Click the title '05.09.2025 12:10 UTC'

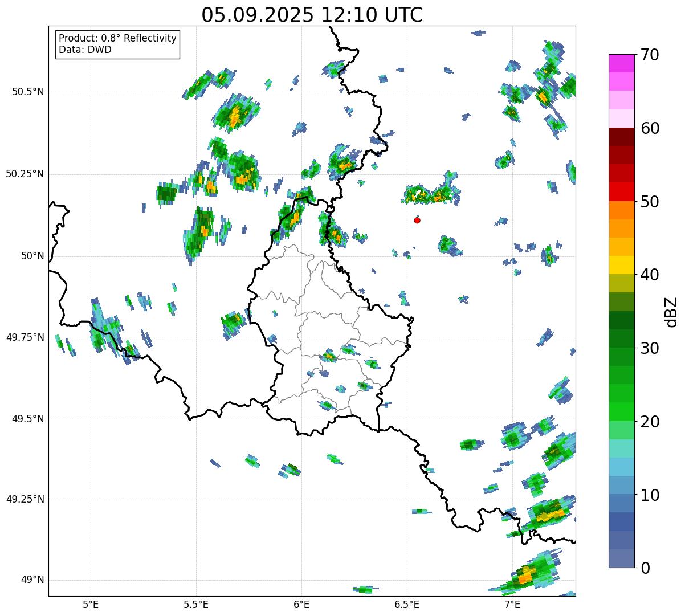click(x=312, y=14)
